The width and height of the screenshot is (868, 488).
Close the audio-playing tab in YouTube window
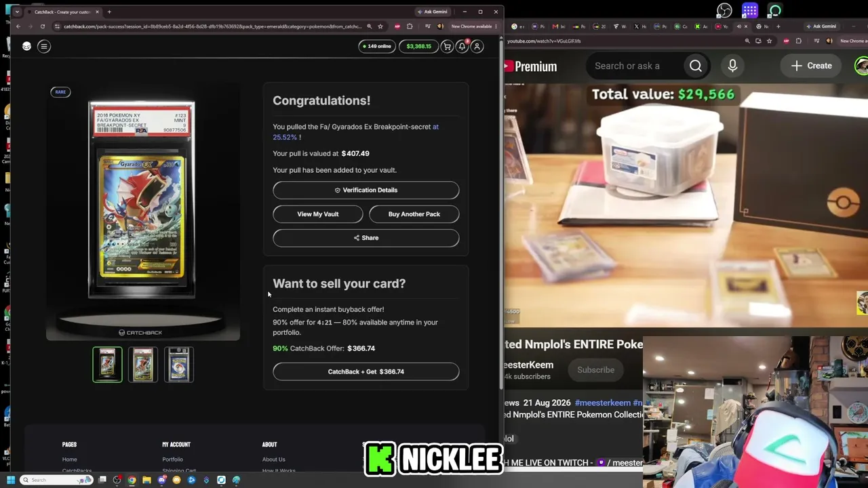746,26
